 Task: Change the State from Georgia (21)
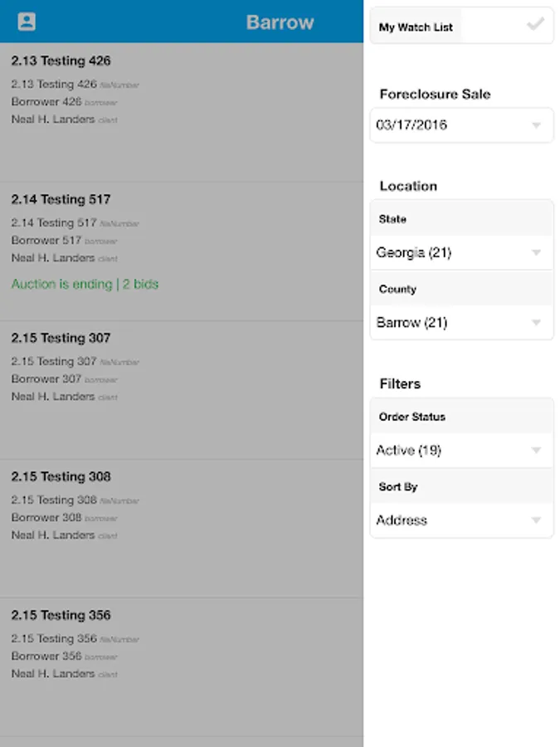click(x=461, y=252)
